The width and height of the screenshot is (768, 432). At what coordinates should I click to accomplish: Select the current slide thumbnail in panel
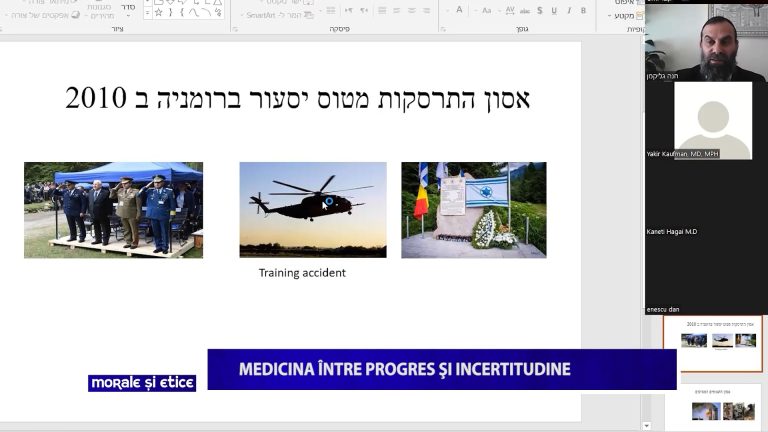pyautogui.click(x=712, y=342)
